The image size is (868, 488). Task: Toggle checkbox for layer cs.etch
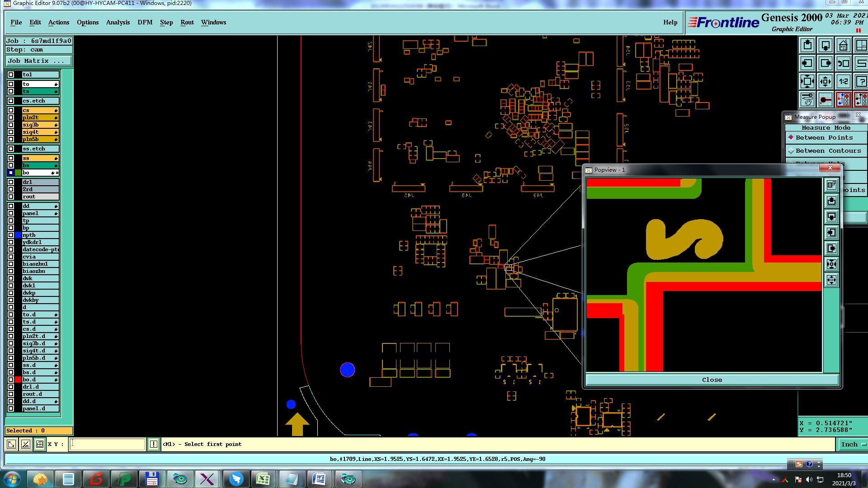pyautogui.click(x=11, y=101)
